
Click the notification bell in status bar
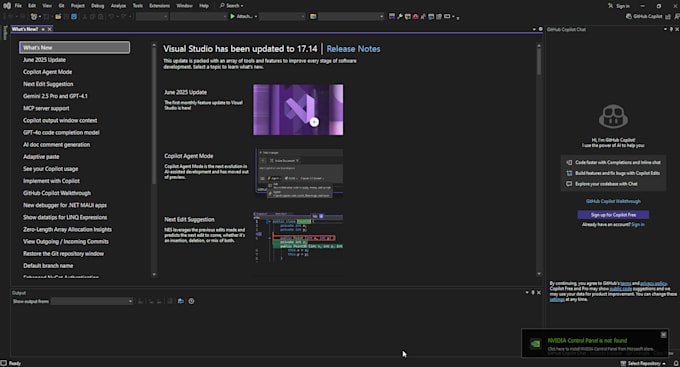tap(676, 363)
